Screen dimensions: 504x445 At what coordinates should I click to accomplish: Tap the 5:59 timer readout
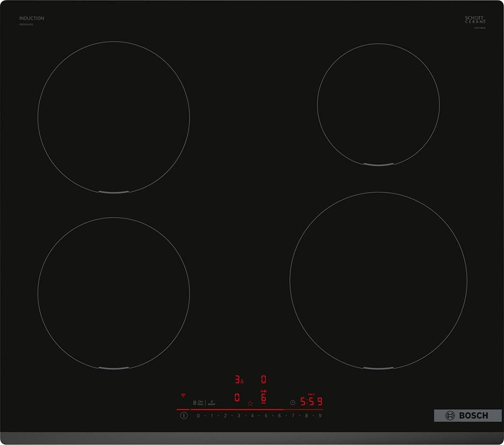[x=311, y=401]
